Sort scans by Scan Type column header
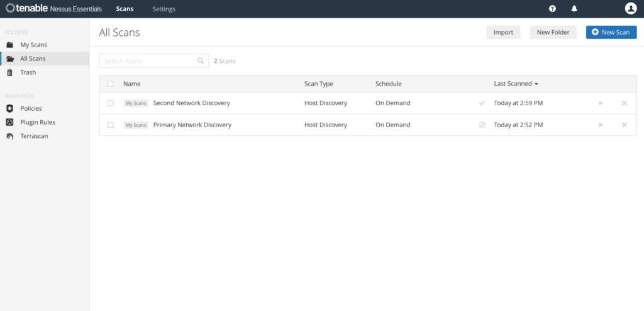 [x=319, y=84]
